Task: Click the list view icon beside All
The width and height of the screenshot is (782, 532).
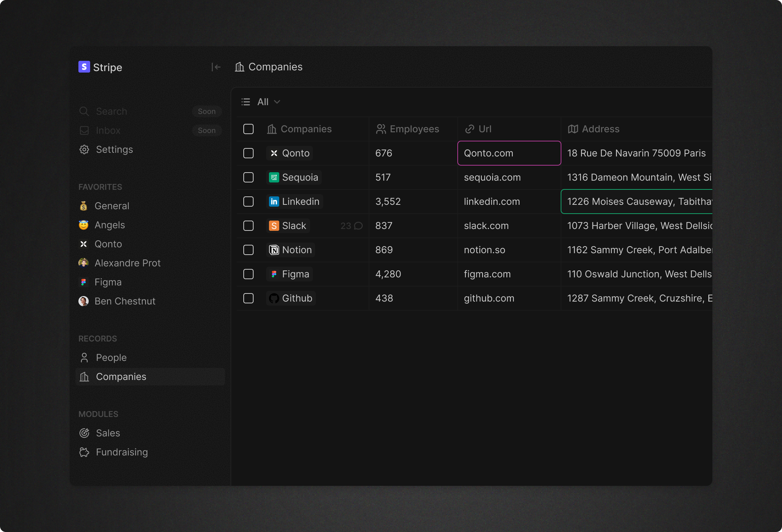Action: [246, 102]
